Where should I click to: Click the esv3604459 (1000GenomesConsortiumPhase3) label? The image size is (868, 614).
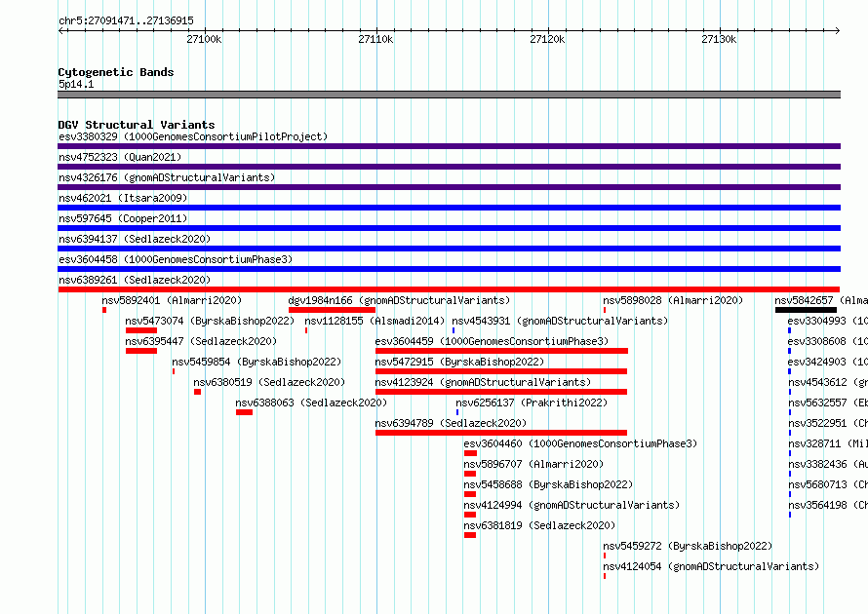tap(492, 341)
